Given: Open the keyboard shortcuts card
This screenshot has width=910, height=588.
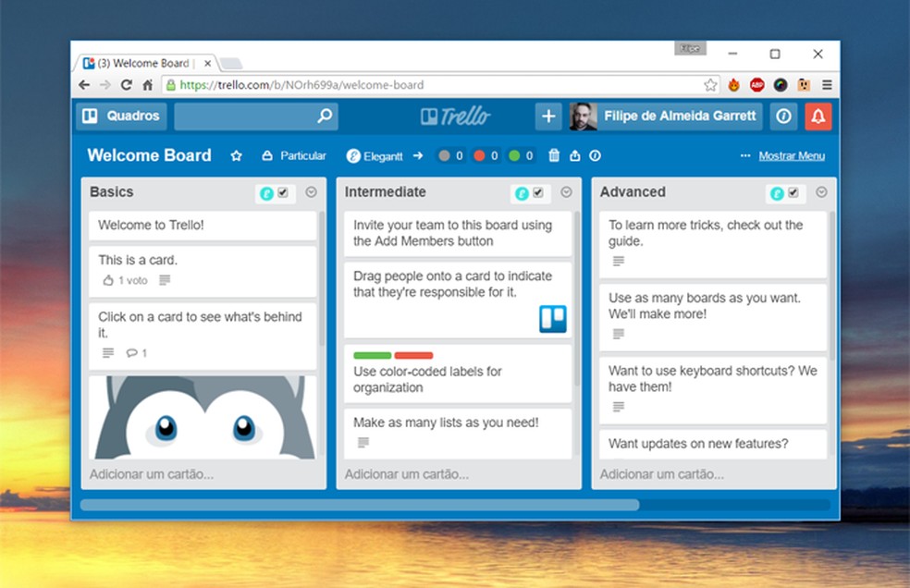Looking at the screenshot, I should (713, 390).
